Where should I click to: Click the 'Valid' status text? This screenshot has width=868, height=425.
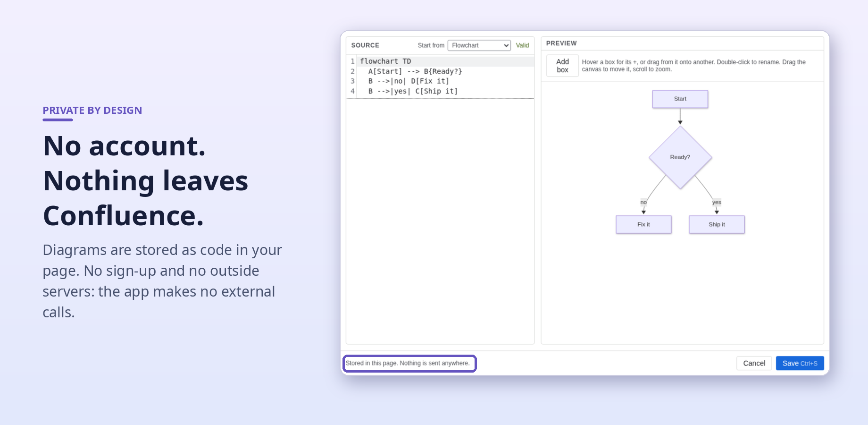pyautogui.click(x=522, y=45)
